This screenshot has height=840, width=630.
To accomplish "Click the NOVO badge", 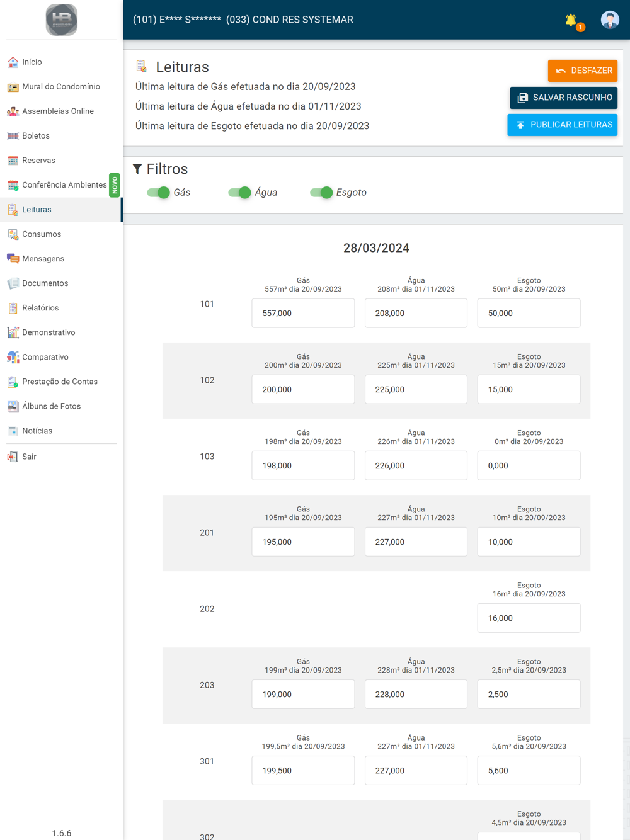I will click(115, 185).
